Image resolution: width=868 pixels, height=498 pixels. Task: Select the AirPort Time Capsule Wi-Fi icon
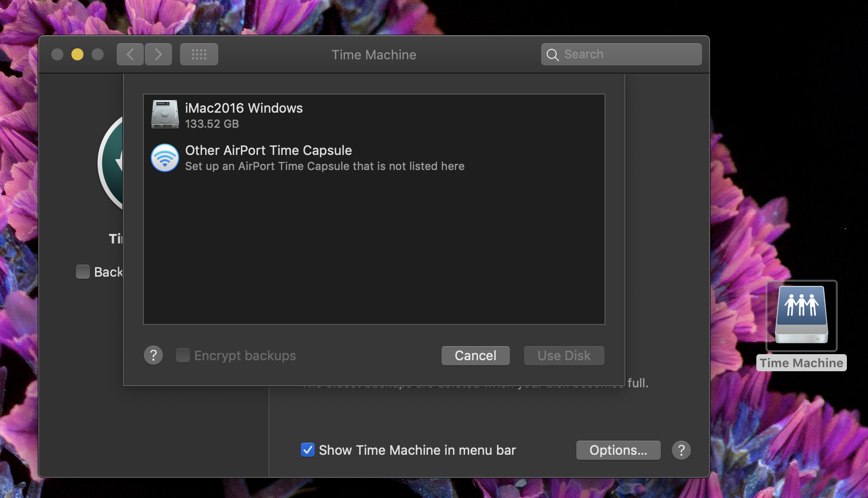point(165,158)
